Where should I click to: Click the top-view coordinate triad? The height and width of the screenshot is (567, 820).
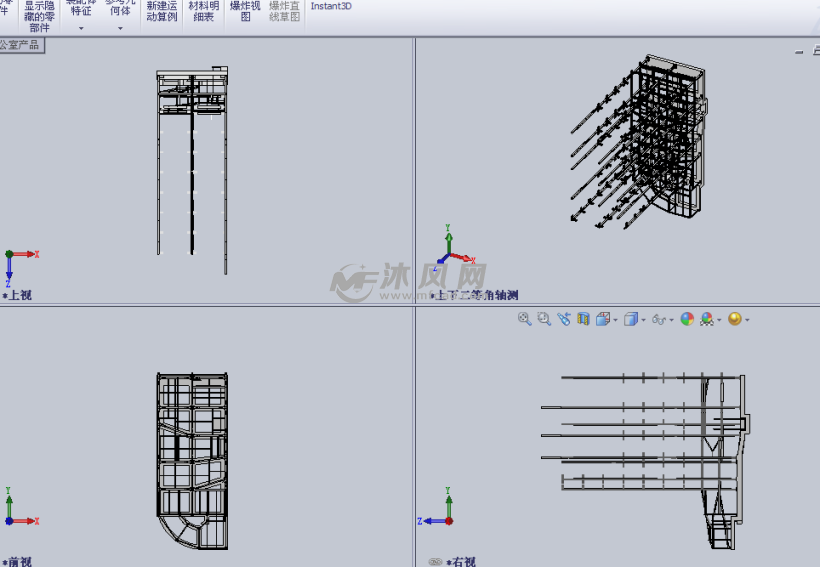tap(21, 269)
